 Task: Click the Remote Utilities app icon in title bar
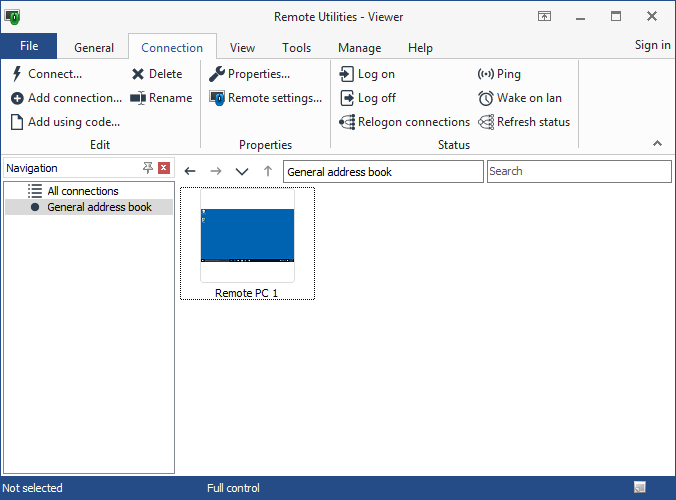coord(13,17)
